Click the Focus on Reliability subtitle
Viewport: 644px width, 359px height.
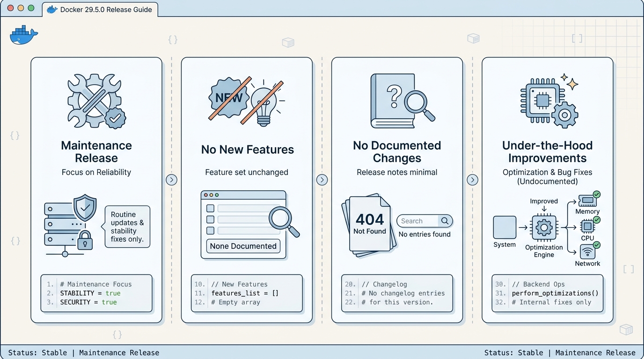96,172
